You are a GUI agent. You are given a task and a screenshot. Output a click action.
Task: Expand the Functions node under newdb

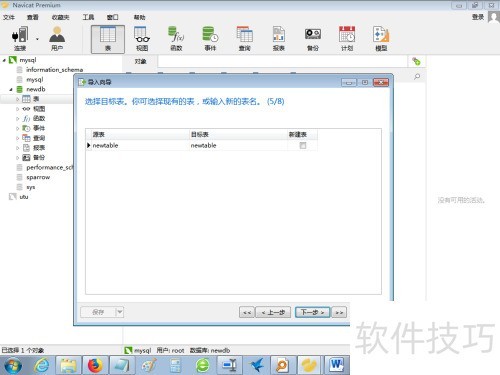(x=18, y=118)
